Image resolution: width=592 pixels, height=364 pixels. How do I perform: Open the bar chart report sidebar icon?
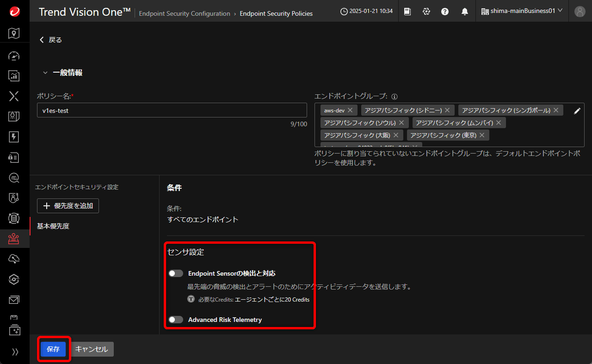tap(14, 75)
